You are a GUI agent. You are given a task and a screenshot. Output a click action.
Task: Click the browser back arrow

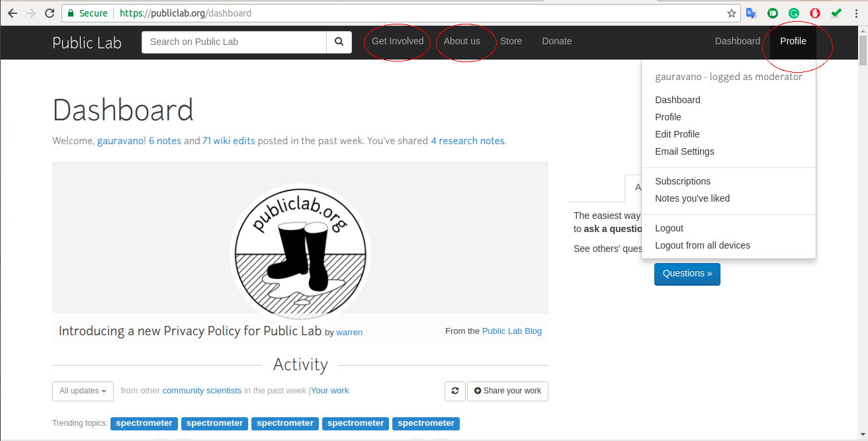pos(13,13)
